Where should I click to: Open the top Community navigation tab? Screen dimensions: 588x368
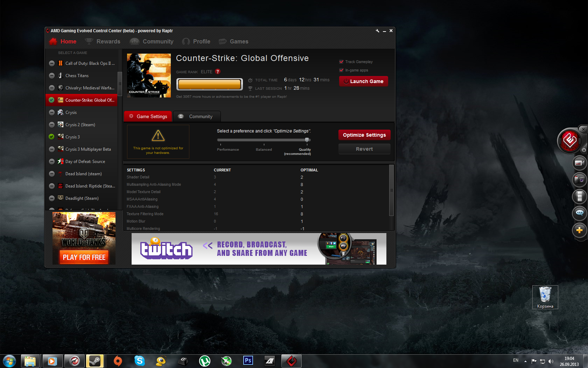[x=152, y=41]
